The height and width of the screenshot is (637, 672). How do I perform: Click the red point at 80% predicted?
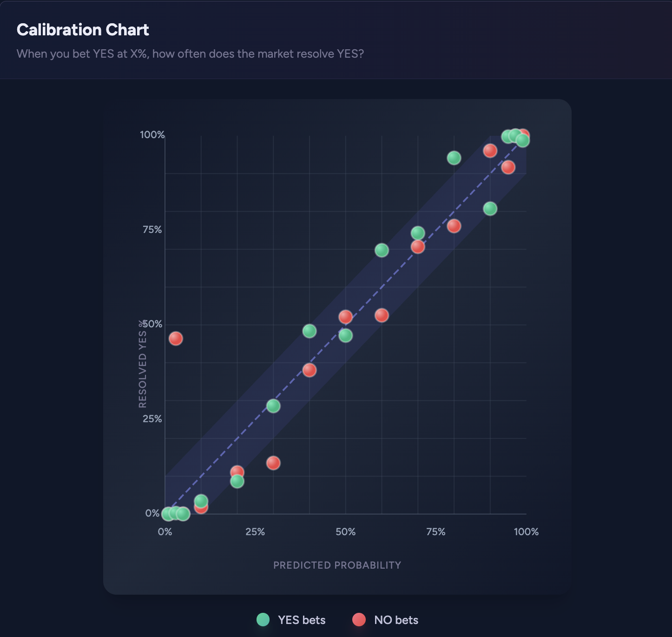454,226
